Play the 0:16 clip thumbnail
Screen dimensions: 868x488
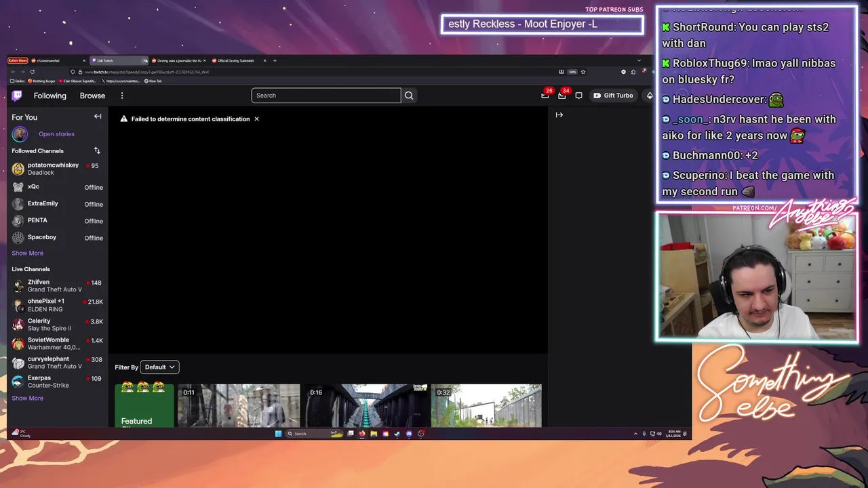366,406
